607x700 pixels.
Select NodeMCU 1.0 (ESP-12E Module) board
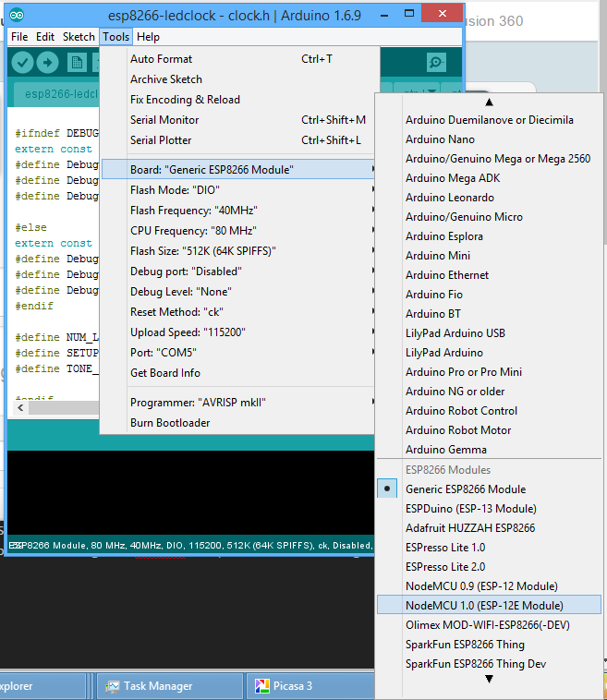pos(489,606)
